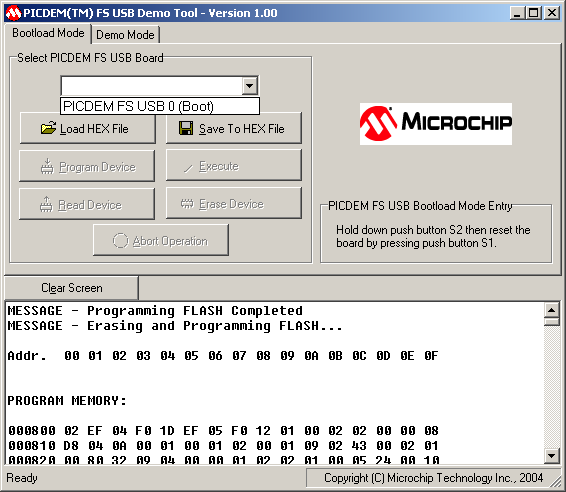Click the output log scrollbar thumb
The image size is (566, 492).
[x=552, y=321]
